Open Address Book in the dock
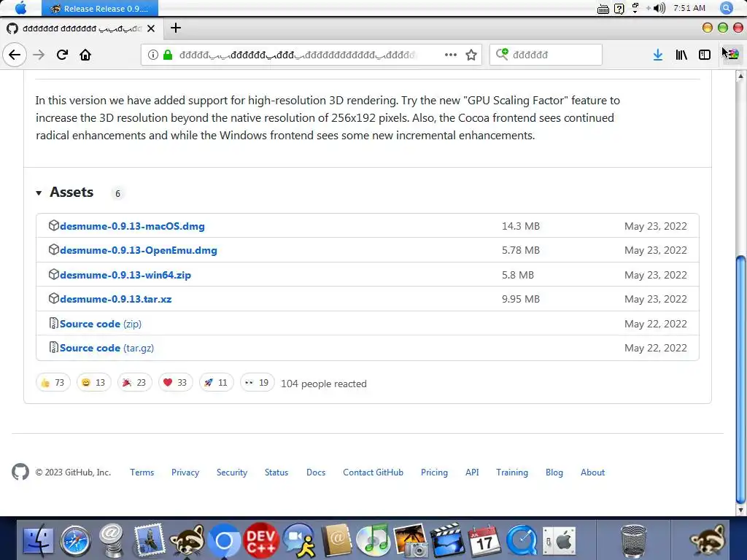 click(336, 540)
